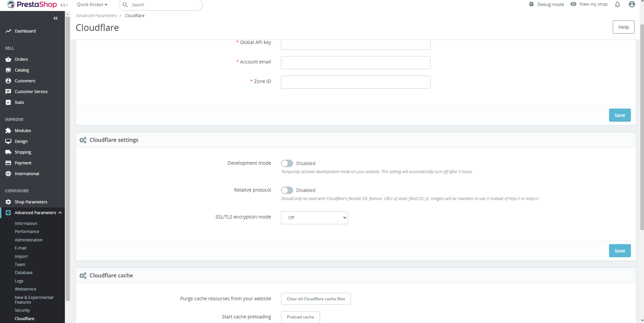Open the Shop Parameters gear icon
The width and height of the screenshot is (644, 323).
click(8, 202)
